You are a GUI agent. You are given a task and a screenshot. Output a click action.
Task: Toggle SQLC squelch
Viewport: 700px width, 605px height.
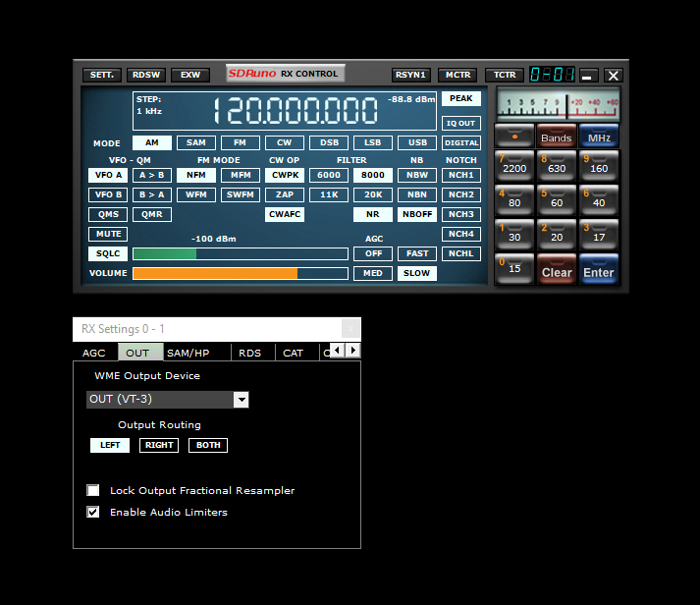coord(108,253)
